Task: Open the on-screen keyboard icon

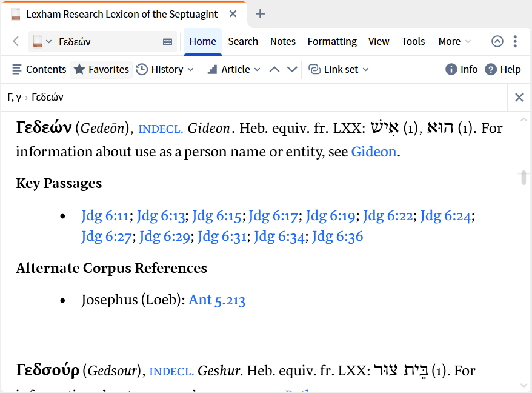Action: tap(168, 42)
